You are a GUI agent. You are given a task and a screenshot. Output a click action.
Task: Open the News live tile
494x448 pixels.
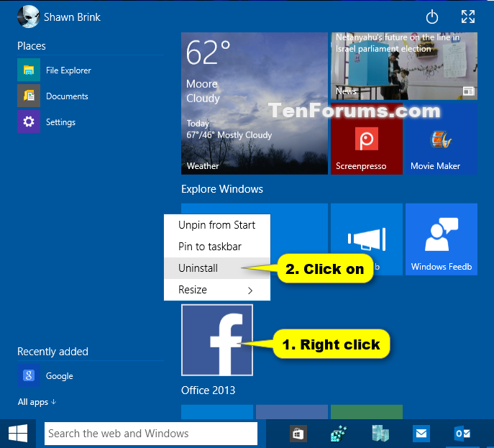(x=404, y=66)
